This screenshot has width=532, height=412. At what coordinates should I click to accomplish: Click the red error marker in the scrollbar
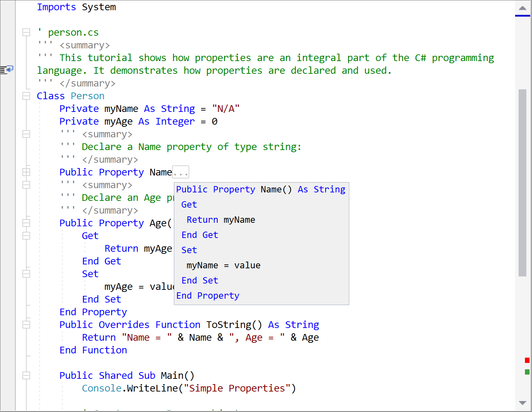pyautogui.click(x=527, y=360)
